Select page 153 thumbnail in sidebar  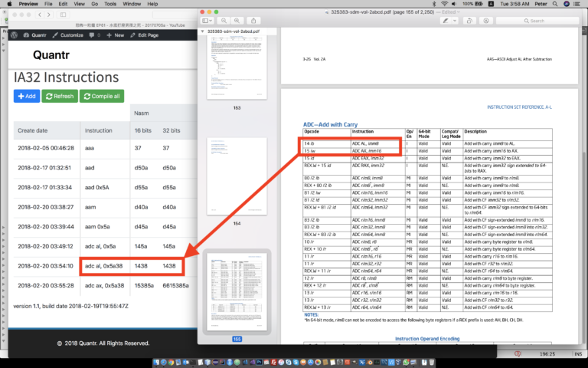pos(237,67)
